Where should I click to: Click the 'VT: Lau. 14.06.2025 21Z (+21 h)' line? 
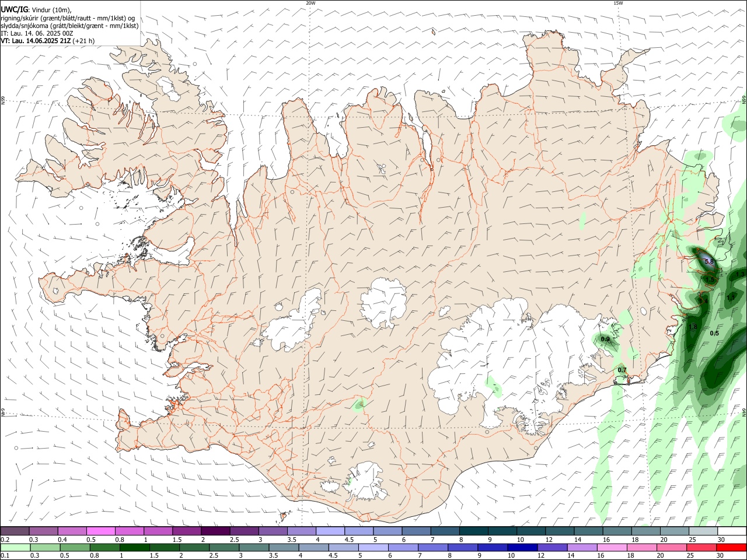pyautogui.click(x=48, y=41)
